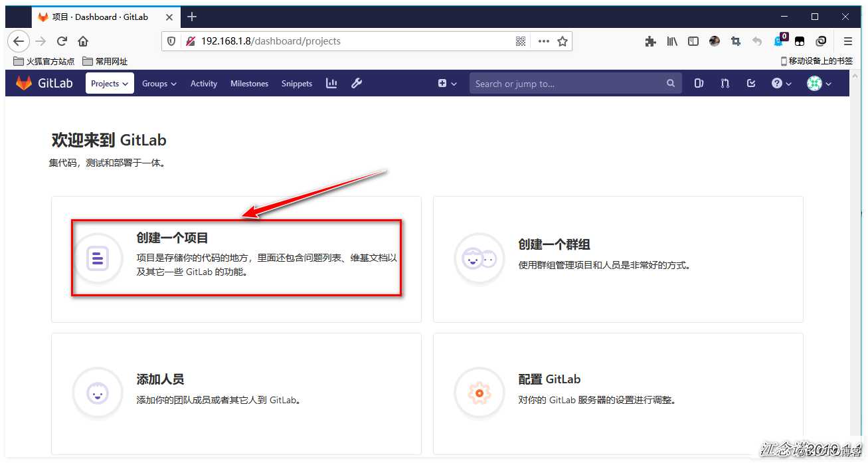Close the GitLab dashboard tab
Image resolution: width=868 pixels, height=463 pixels.
coord(169,17)
